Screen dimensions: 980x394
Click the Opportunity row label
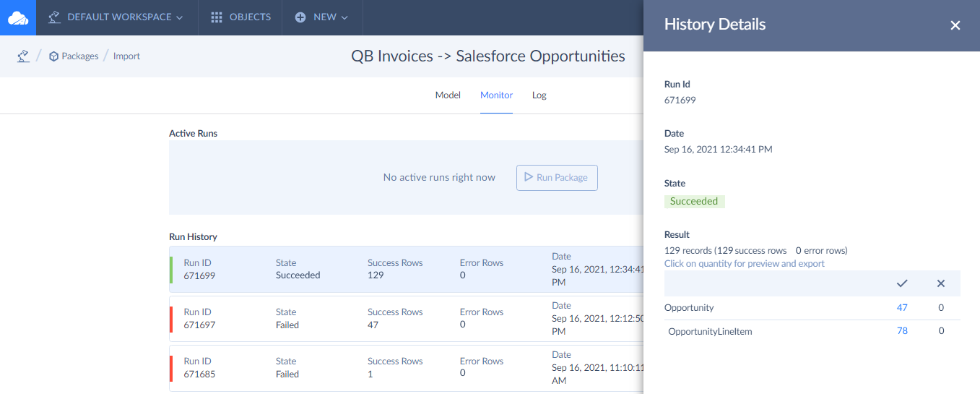click(x=689, y=307)
